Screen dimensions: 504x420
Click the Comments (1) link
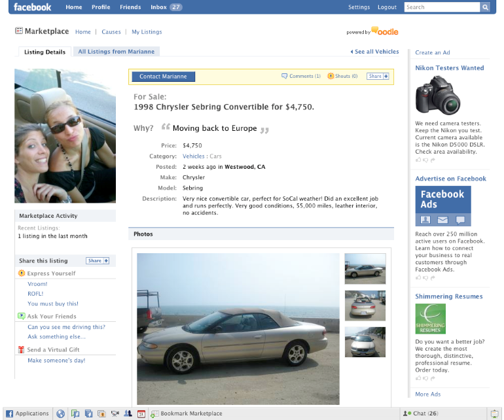pyautogui.click(x=301, y=77)
